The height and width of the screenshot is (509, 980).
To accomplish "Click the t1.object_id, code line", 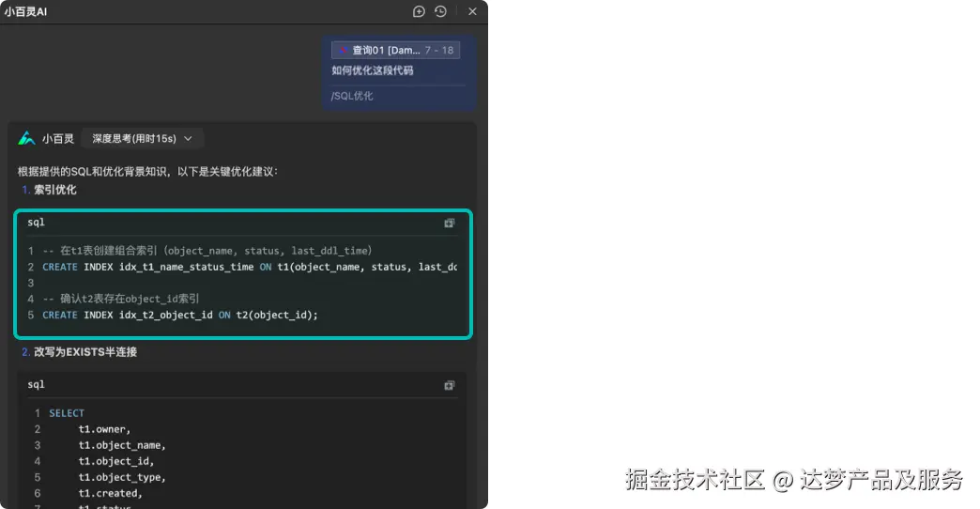I will coord(115,461).
